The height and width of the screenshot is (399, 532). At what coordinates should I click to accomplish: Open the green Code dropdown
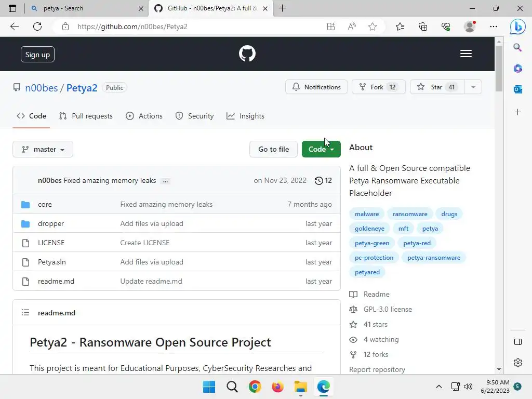tap(321, 149)
